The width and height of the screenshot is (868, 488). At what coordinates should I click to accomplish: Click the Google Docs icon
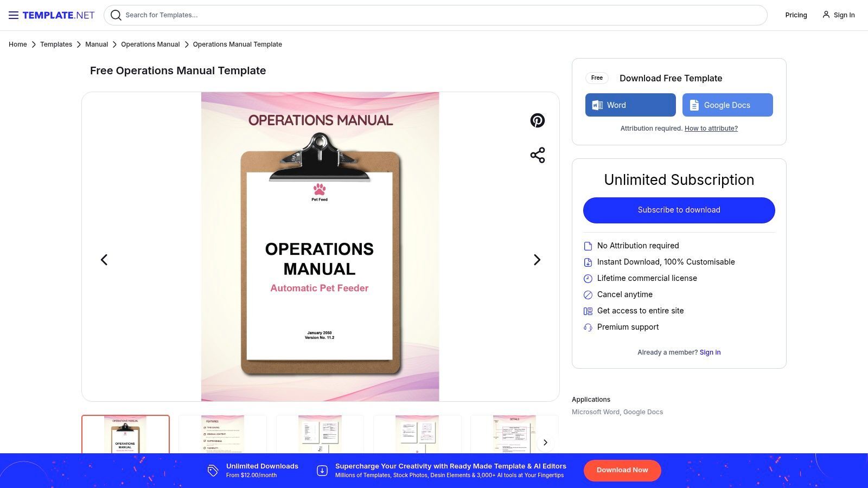click(x=694, y=105)
